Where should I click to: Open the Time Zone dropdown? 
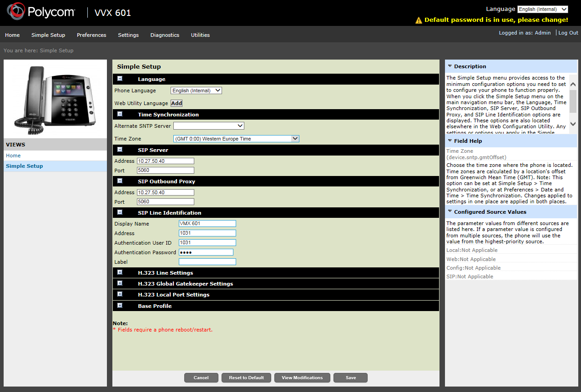[236, 139]
